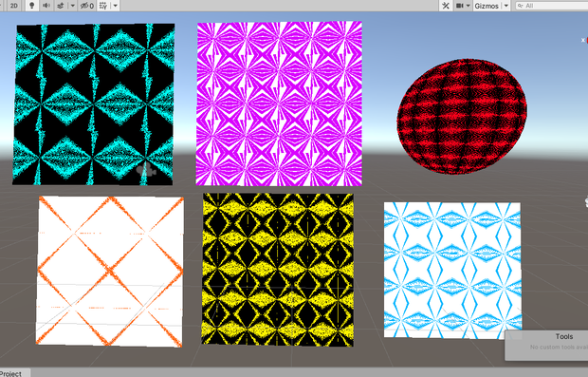Open the Gizmos dropdown arrow
588x377 pixels.
click(x=505, y=6)
